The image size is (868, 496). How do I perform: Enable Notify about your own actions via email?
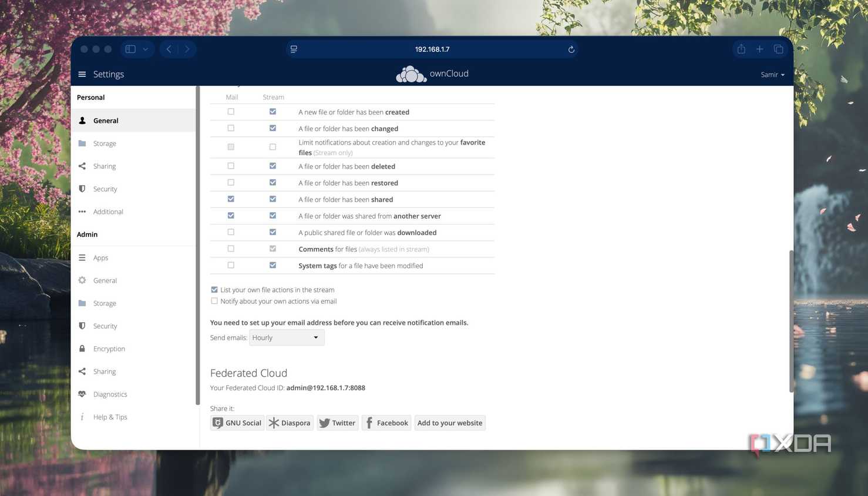[x=214, y=301]
